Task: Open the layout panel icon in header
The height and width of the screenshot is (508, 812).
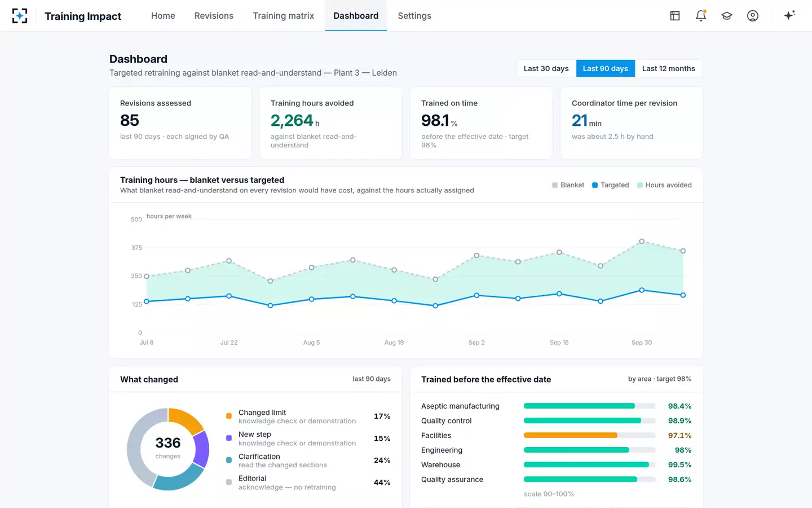Action: tap(675, 16)
